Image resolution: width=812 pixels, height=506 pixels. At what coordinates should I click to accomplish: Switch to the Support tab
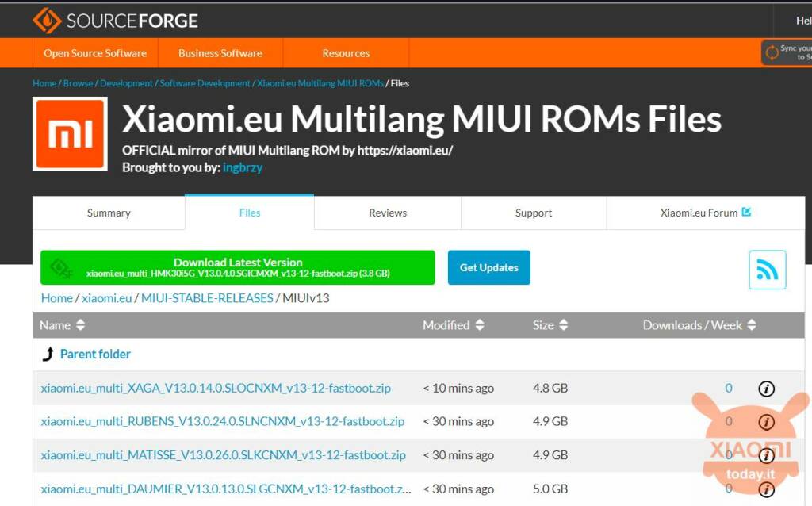[x=534, y=213]
